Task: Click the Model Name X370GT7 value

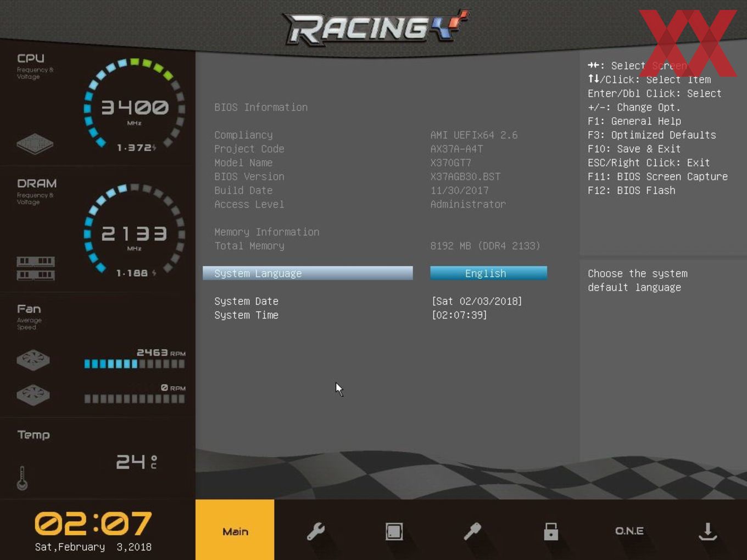Action: pyautogui.click(x=450, y=163)
